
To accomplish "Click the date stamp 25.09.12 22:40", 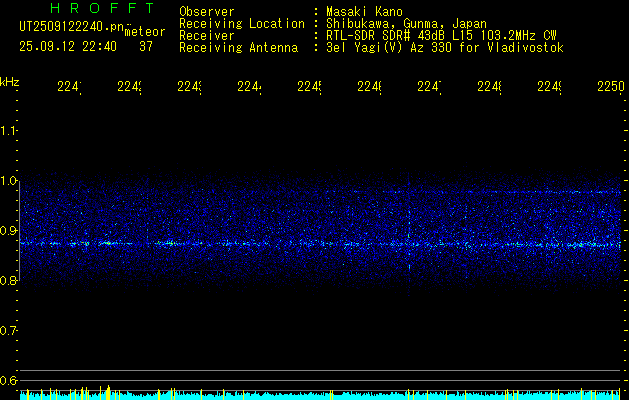I will [x=68, y=47].
